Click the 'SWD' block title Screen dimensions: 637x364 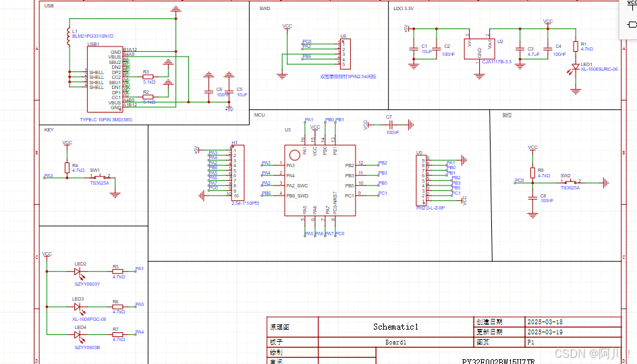pyautogui.click(x=265, y=9)
